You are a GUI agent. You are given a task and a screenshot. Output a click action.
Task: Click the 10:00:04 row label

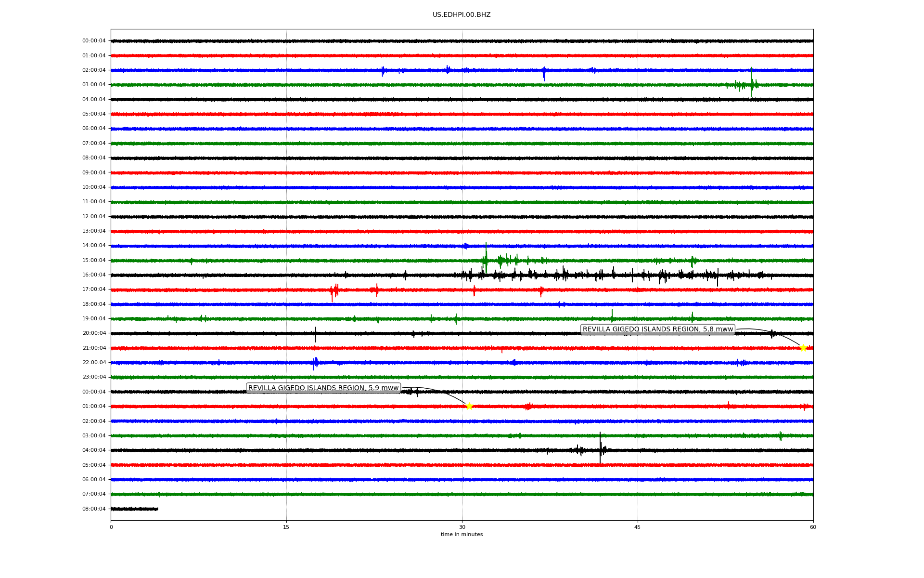point(94,187)
